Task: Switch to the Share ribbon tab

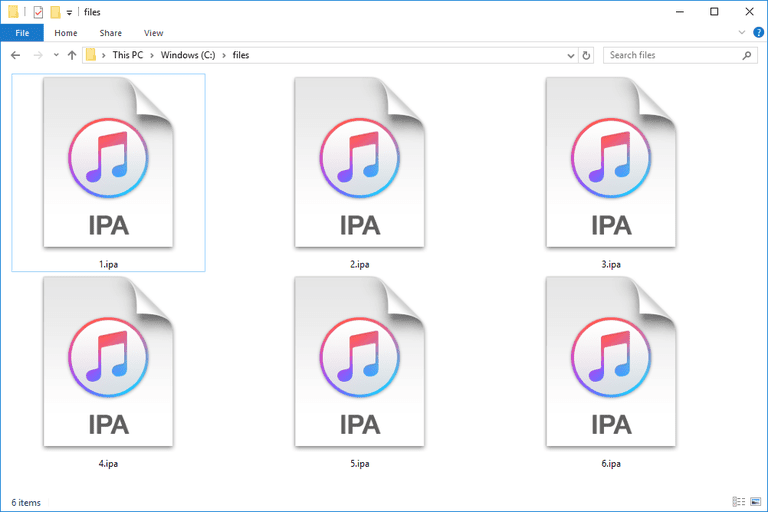Action: [x=111, y=33]
